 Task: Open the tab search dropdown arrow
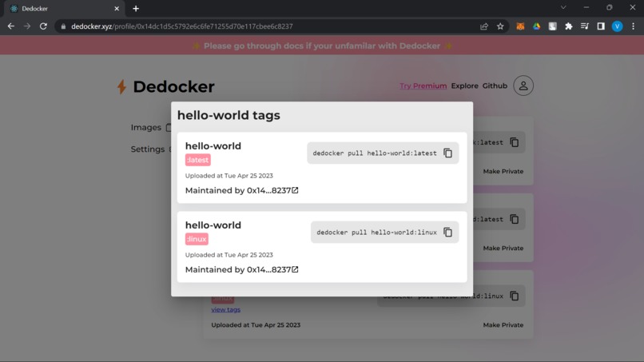coord(563,7)
